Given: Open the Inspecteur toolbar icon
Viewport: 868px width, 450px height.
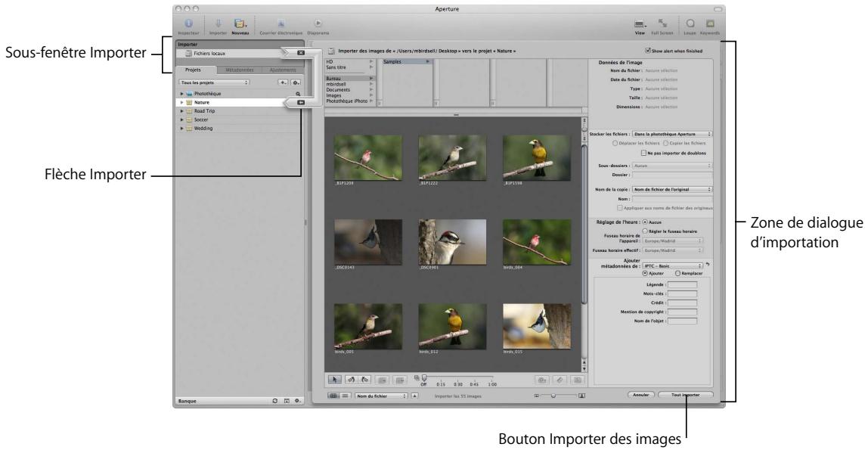Looking at the screenshot, I should [x=188, y=23].
